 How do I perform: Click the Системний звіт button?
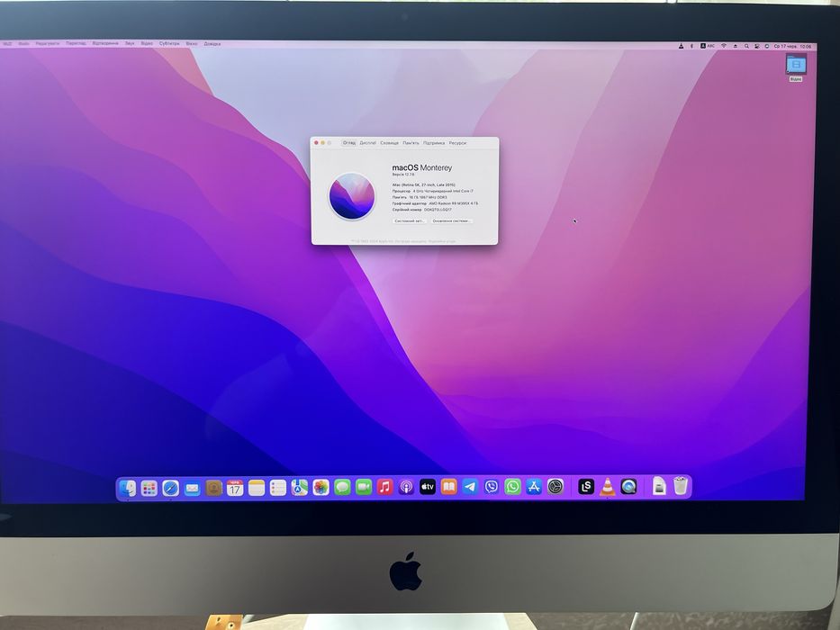(410, 220)
